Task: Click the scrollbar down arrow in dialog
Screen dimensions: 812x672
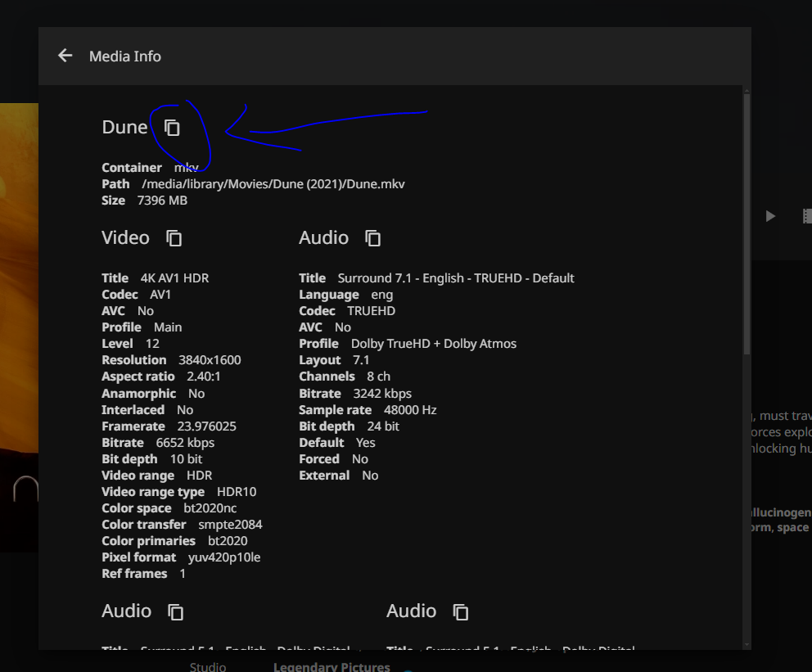Action: coord(746,645)
